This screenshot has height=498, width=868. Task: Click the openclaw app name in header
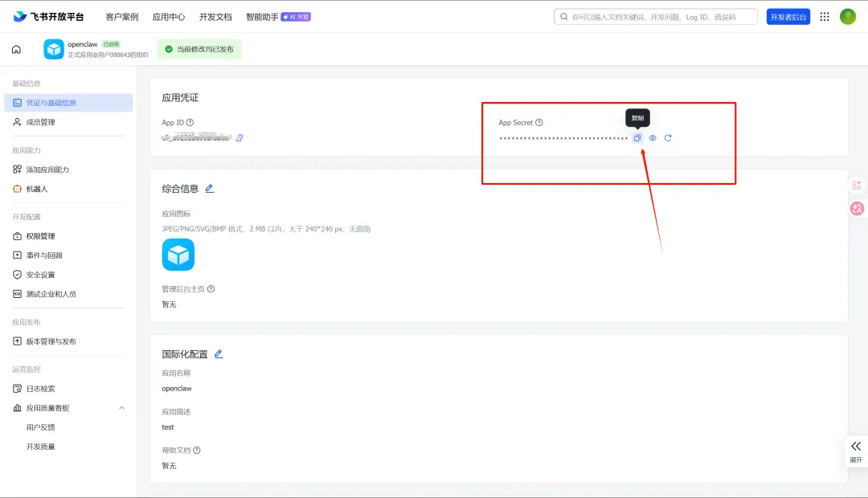tap(83, 44)
